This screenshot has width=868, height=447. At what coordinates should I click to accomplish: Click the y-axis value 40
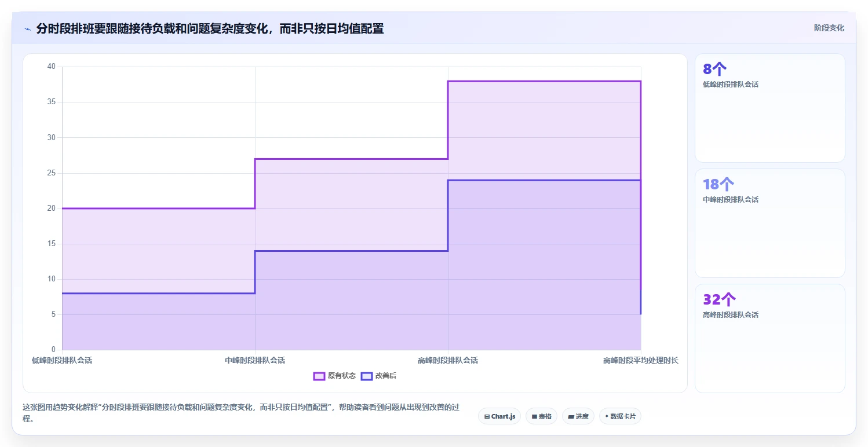[52, 67]
